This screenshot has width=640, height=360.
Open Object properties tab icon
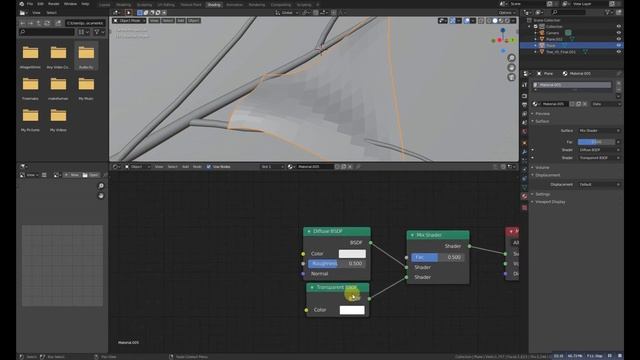coord(524,143)
